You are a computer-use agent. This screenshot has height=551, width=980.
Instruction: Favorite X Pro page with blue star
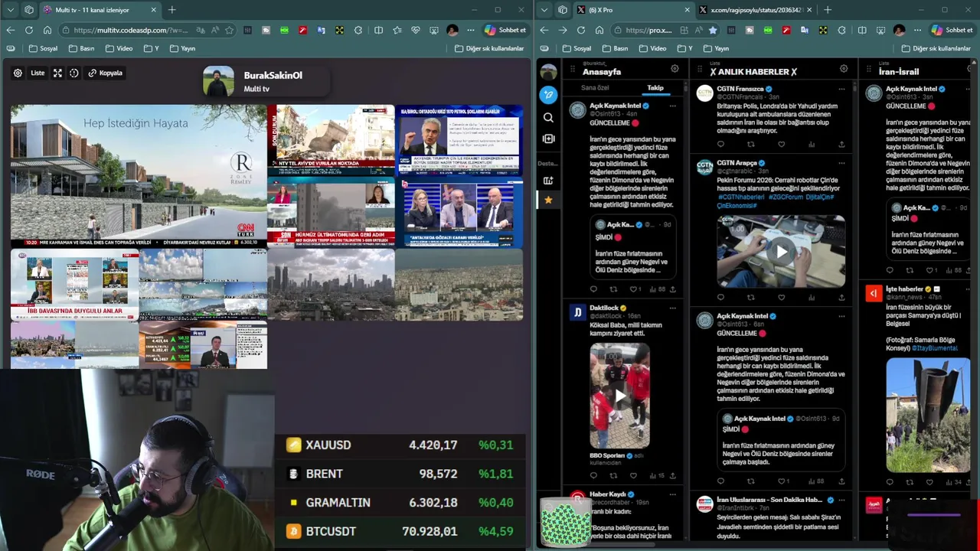[x=713, y=30]
